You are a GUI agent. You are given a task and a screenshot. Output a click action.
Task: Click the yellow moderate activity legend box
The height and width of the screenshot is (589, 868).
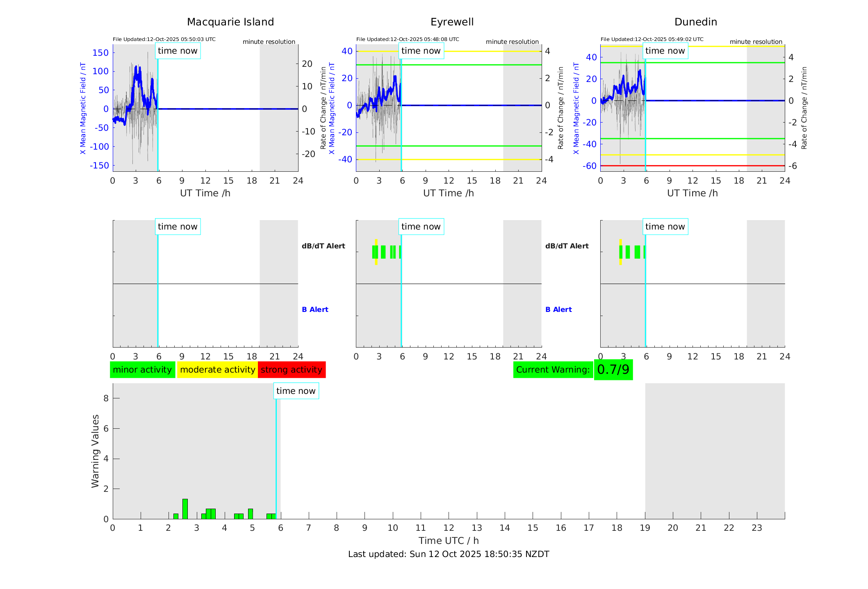[217, 370]
